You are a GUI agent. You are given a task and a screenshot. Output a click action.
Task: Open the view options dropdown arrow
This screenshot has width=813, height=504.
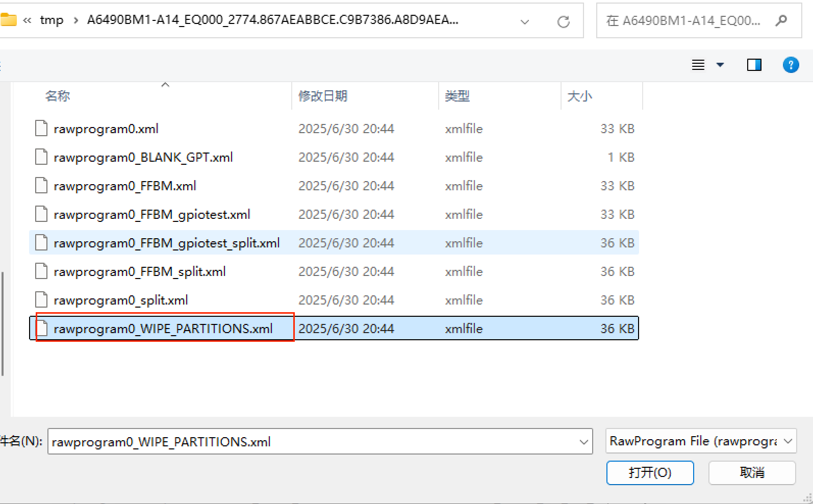click(720, 65)
